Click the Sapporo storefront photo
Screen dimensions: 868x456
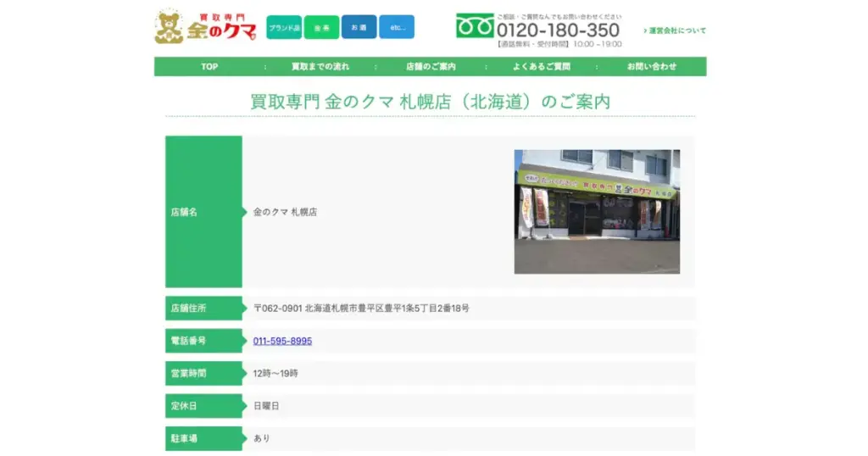(x=597, y=211)
